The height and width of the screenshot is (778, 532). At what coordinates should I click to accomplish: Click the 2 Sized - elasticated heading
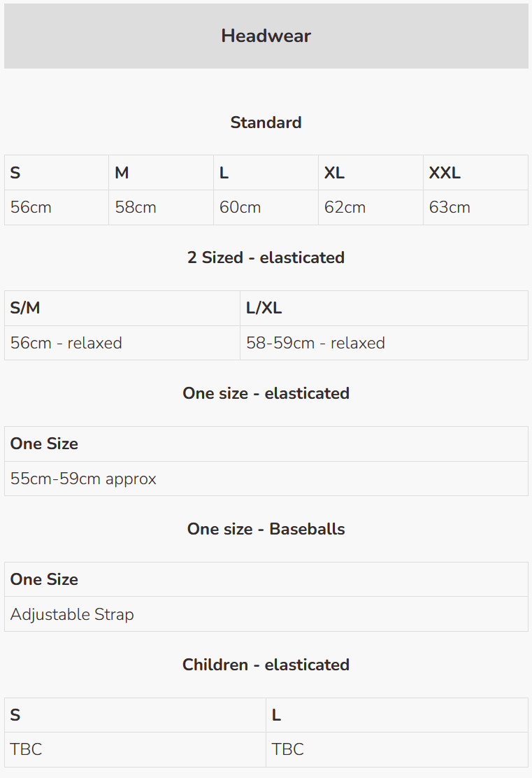[266, 257]
